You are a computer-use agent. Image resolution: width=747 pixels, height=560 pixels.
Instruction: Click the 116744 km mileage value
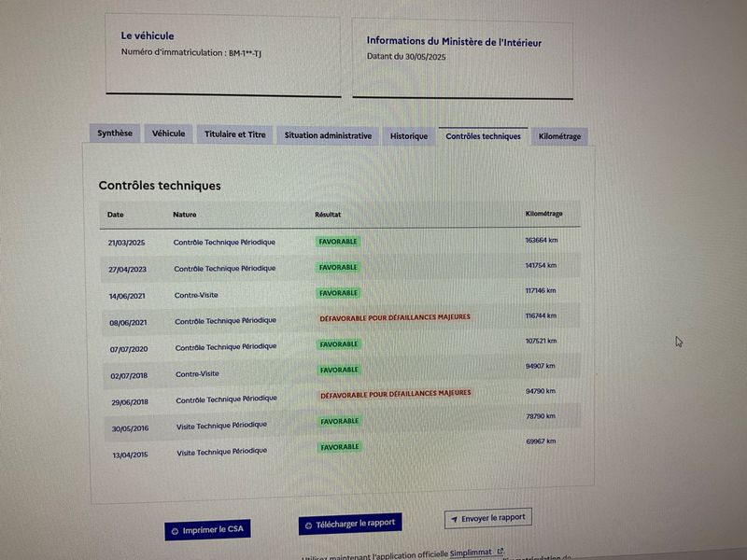(x=541, y=316)
